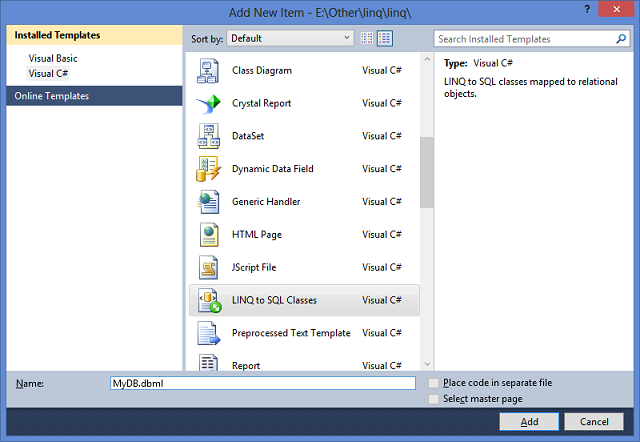Open the help question mark button
Screen dimensions: 640x442
click(x=587, y=9)
